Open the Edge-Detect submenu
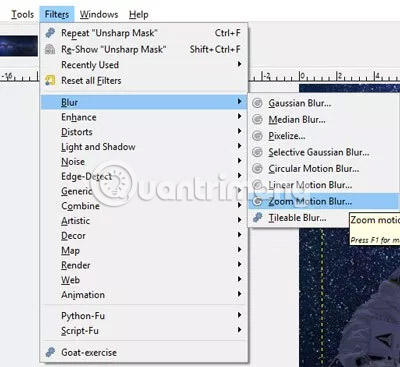 tap(144, 176)
